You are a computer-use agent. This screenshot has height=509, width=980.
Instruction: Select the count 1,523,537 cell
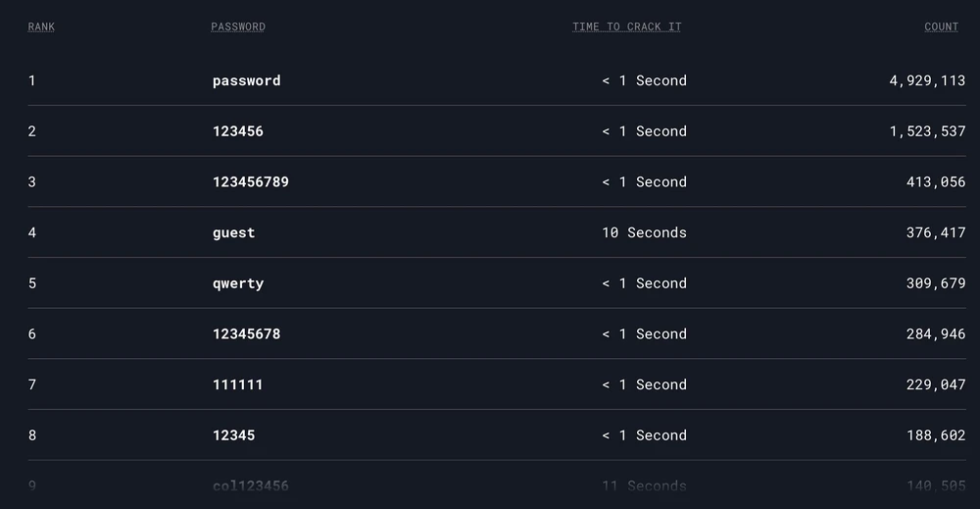927,131
